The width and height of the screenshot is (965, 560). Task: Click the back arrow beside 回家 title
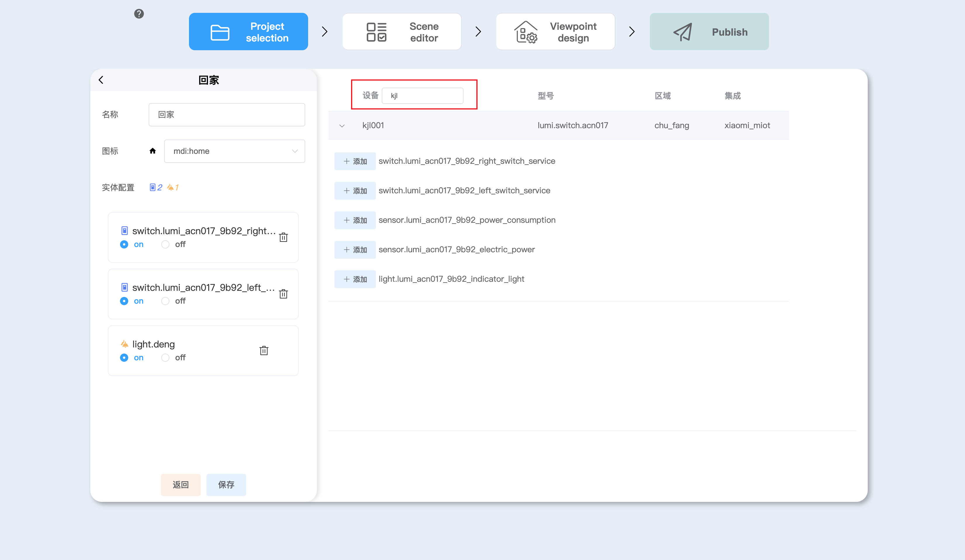tap(101, 80)
